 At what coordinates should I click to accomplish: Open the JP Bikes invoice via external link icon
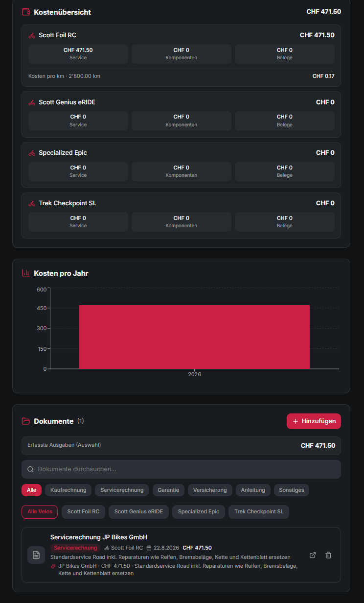[x=313, y=555]
